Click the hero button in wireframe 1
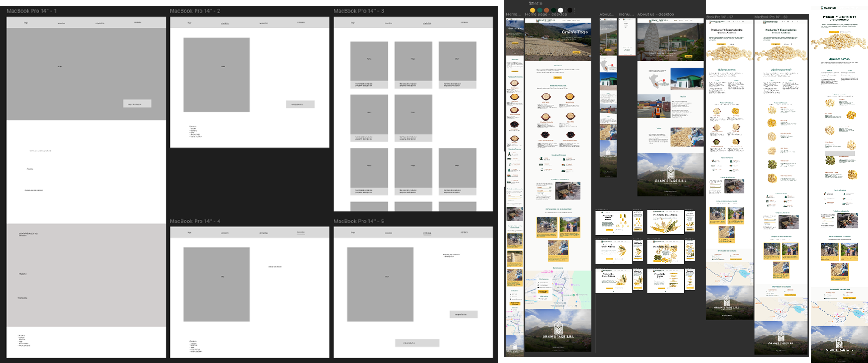Screen dimensions: 868x363 point(137,104)
